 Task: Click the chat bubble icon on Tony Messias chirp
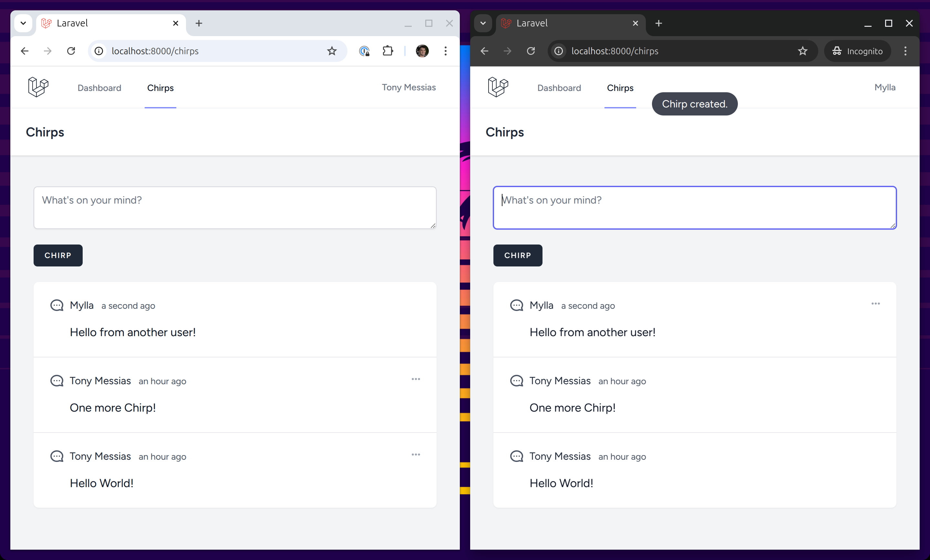(57, 381)
